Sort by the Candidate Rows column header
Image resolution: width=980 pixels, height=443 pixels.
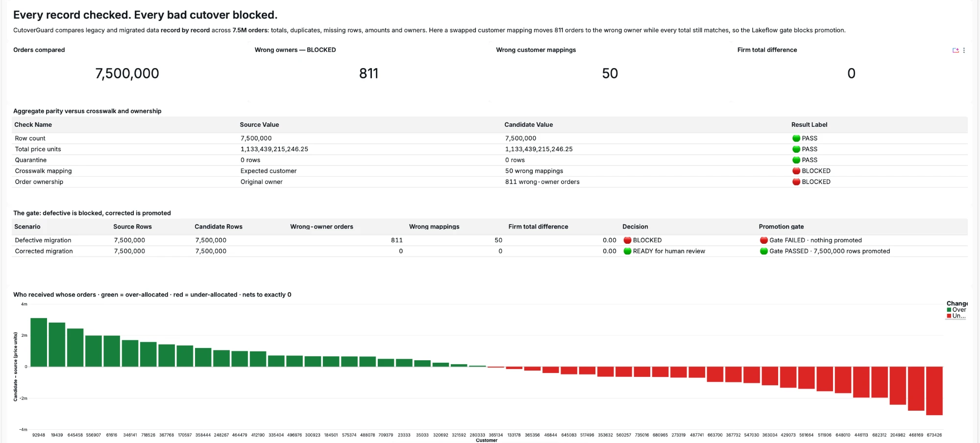[x=219, y=227]
